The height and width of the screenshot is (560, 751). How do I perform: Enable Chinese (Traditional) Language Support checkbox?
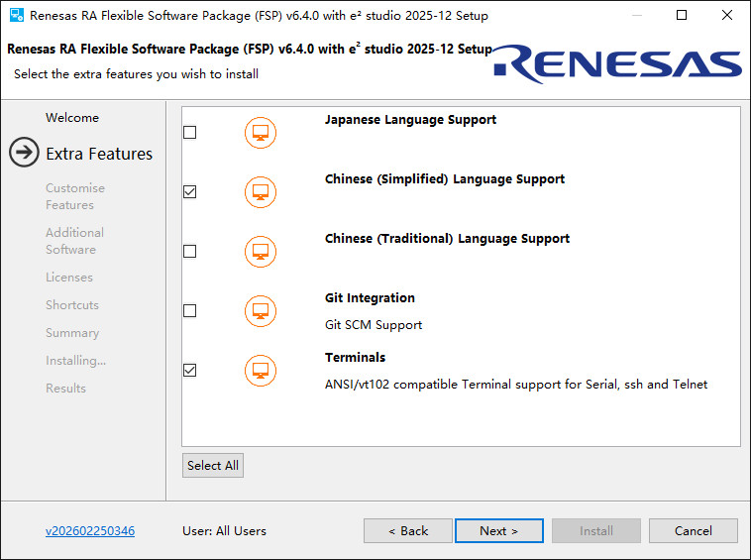click(x=189, y=251)
